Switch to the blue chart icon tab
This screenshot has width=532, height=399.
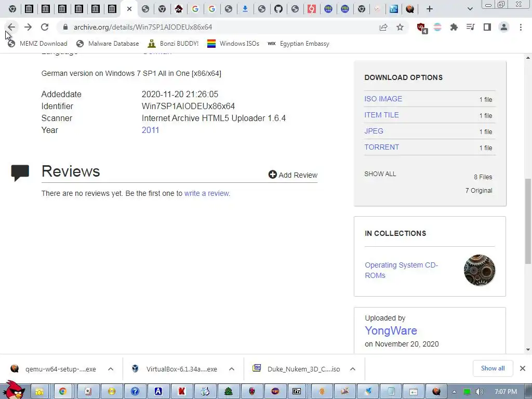(x=394, y=9)
